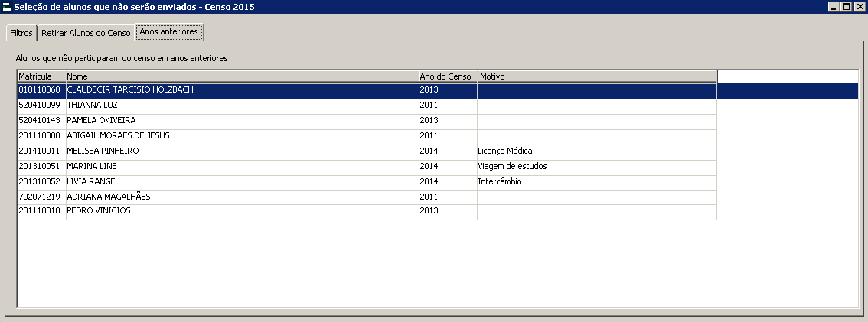The image size is (868, 322).
Task: Switch to Retirar Alunos do Censo tab
Action: pyautogui.click(x=86, y=34)
